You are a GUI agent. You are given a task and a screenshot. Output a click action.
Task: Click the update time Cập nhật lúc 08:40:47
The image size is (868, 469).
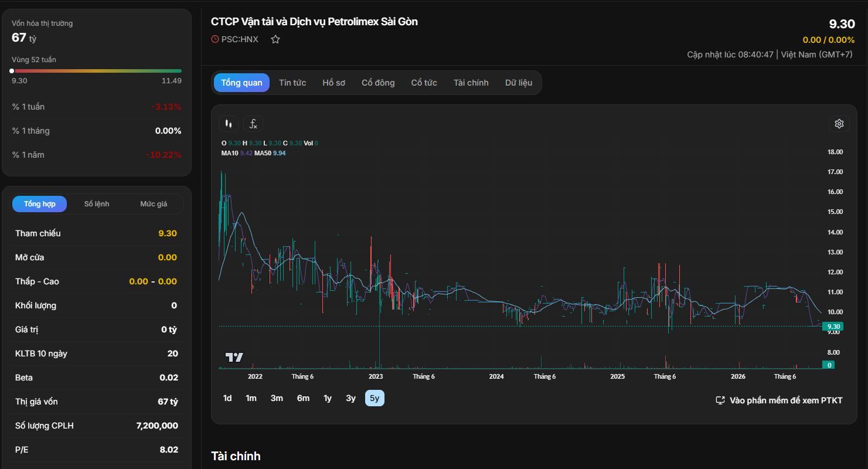pyautogui.click(x=730, y=55)
